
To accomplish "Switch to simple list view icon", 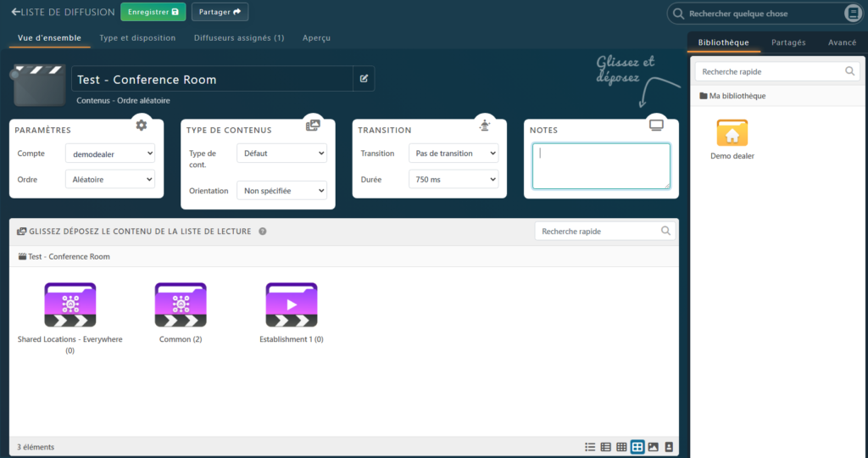I will click(590, 447).
